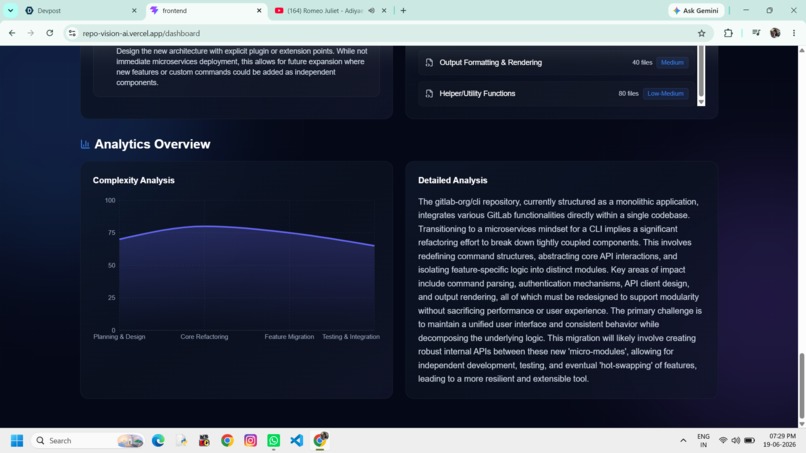Viewport: 806px width, 453px height.
Task: Reload the dashboard page
Action: pyautogui.click(x=50, y=33)
